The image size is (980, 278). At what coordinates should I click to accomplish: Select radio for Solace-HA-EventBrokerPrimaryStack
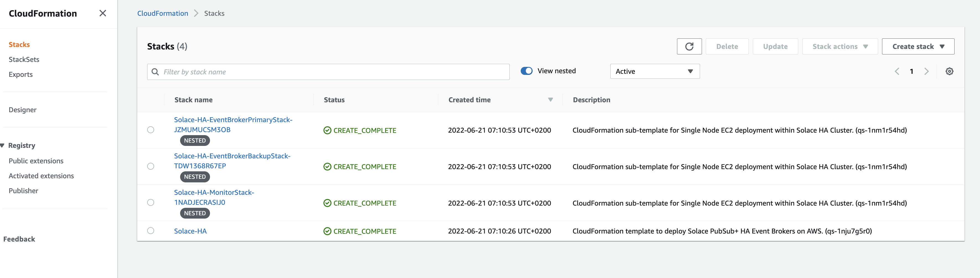tap(151, 130)
